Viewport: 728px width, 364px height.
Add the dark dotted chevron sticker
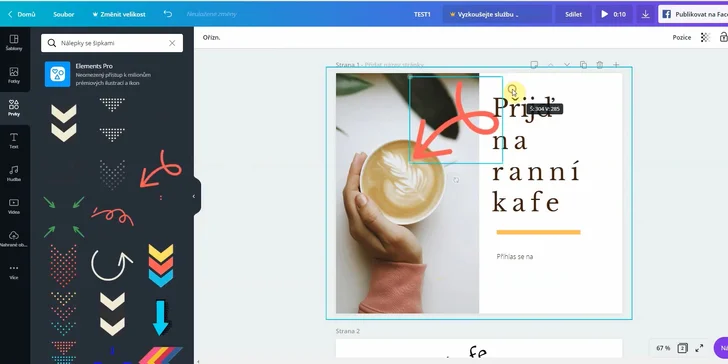point(112,174)
